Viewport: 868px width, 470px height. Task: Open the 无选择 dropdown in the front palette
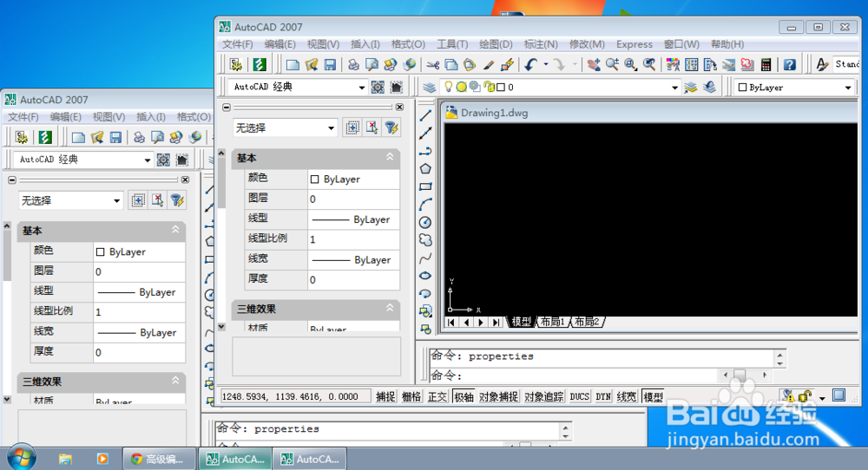point(331,127)
